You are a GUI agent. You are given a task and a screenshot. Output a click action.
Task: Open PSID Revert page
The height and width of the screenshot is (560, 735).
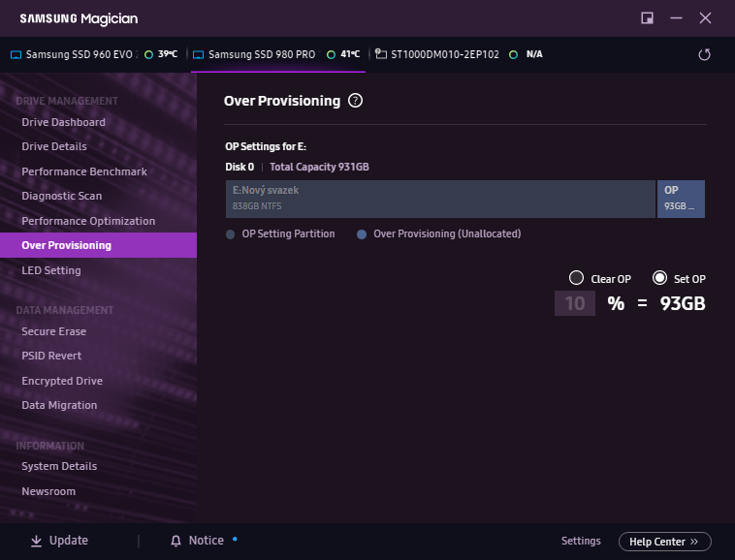[x=51, y=356]
